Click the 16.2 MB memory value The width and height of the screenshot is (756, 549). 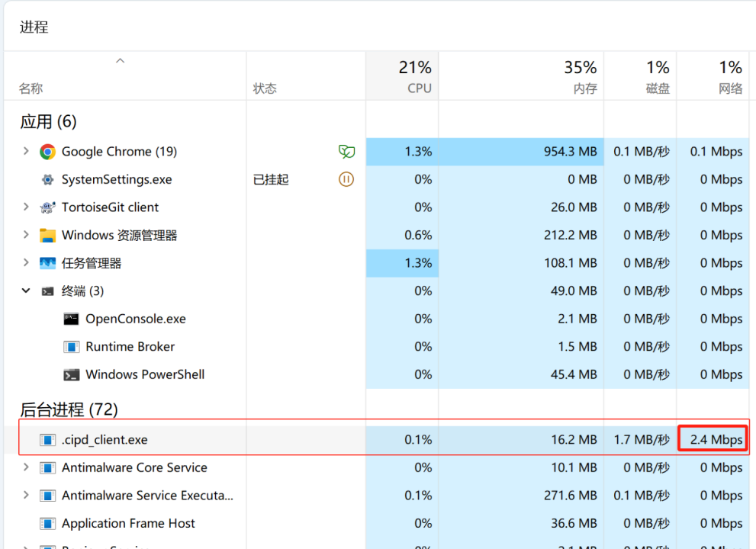pos(574,440)
